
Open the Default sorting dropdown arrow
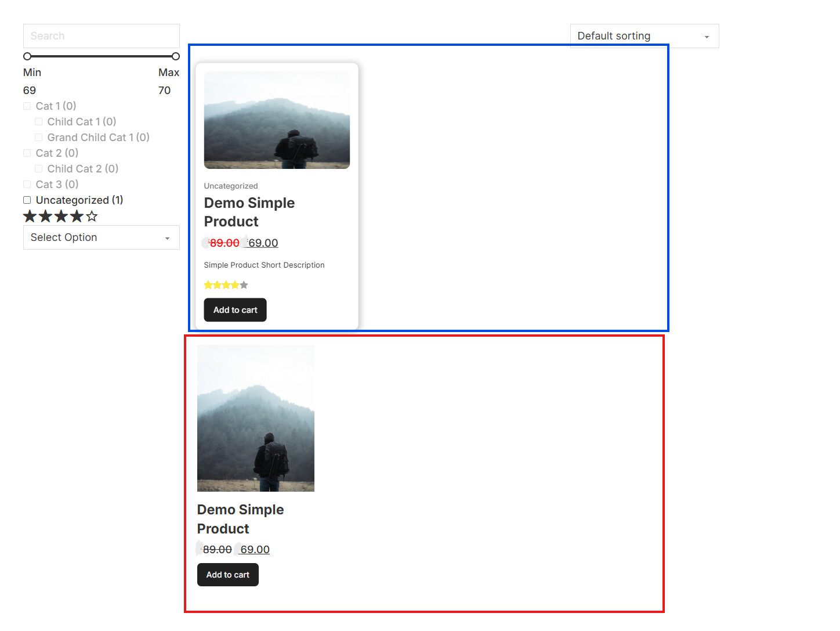(x=707, y=37)
